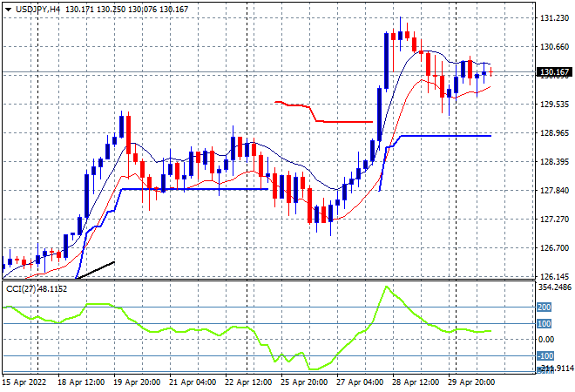Screen dimensions: 575x392
Task: Click the 25 Apr 20:00 time label
Action: (x=304, y=382)
